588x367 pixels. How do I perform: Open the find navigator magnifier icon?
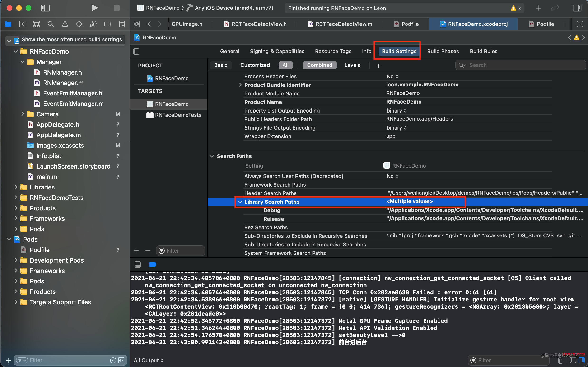51,24
